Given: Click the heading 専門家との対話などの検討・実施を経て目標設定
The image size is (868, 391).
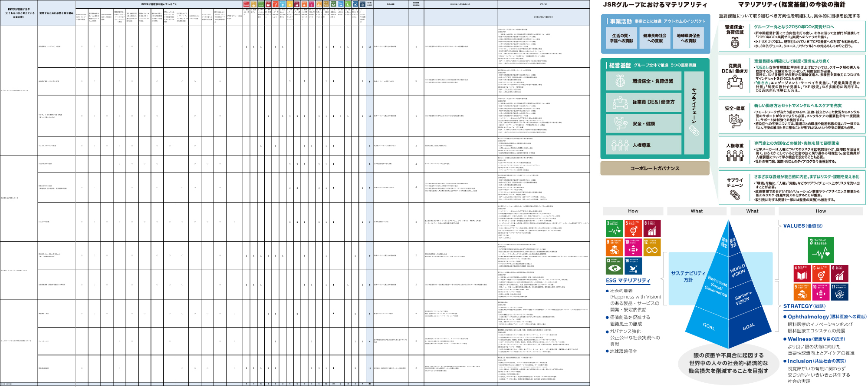Looking at the screenshot, I should (x=796, y=143).
